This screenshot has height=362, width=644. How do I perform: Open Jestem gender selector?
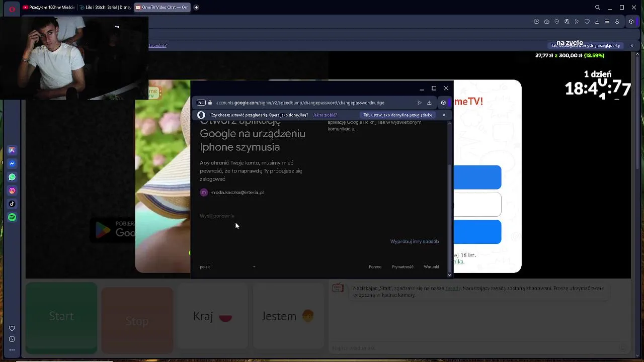coord(288,316)
